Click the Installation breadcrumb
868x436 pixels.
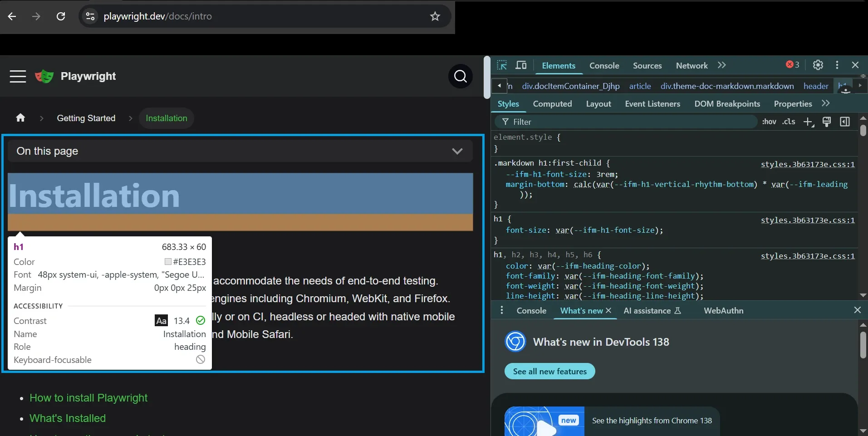167,118
